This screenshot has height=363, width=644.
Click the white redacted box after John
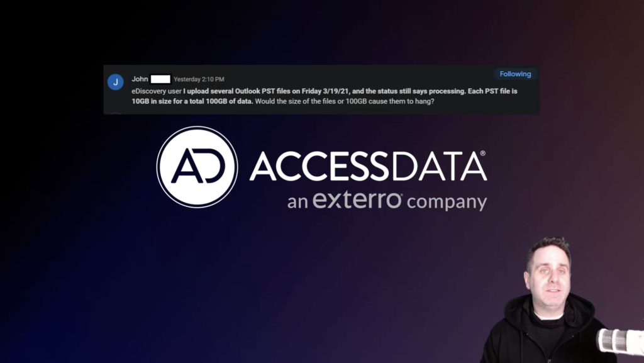[160, 79]
